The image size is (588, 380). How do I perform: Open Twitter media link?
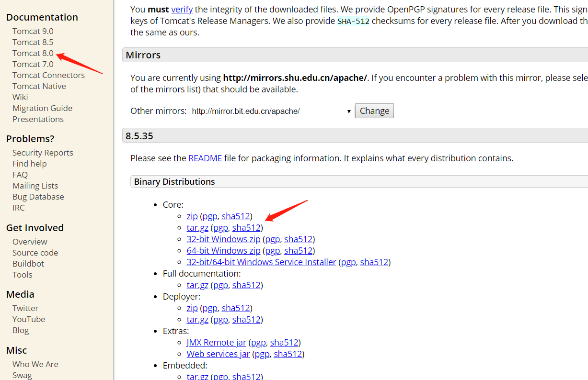[25, 308]
